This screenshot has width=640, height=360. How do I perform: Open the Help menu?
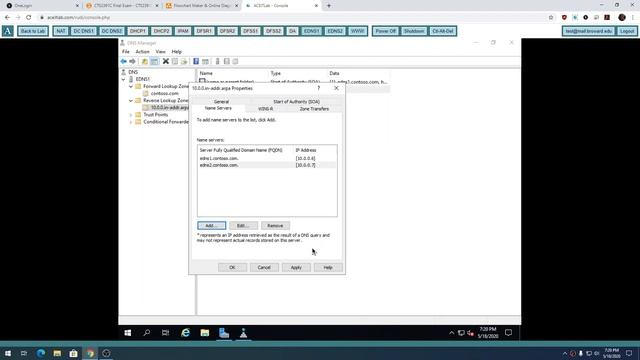(177, 52)
